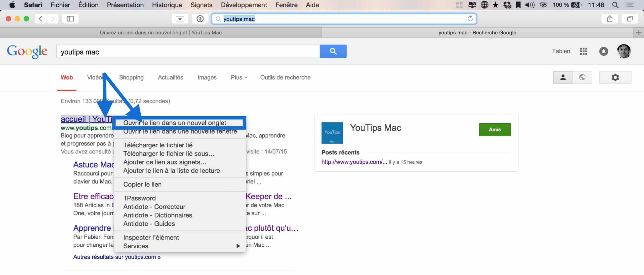Screen dimensions: 644x275
Task: Open the Développement menu
Action: click(x=244, y=5)
